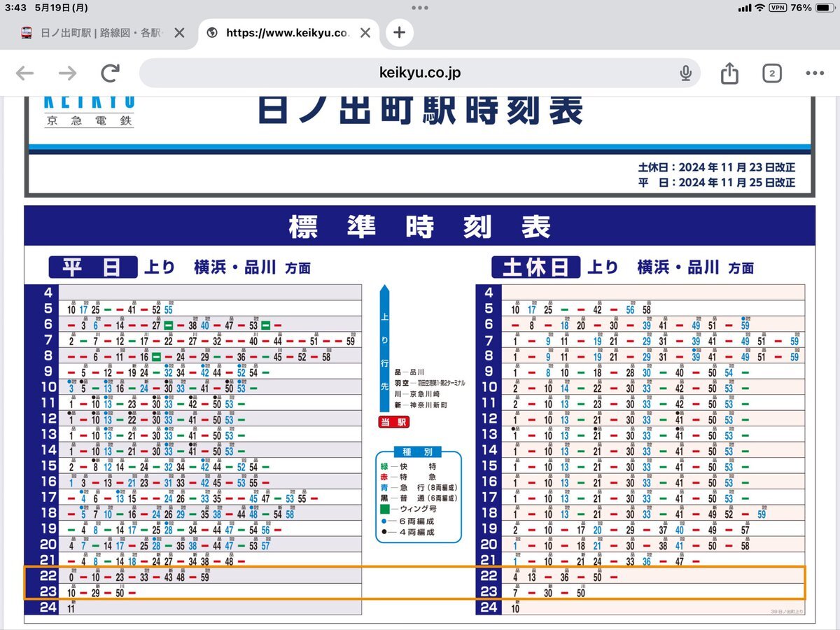Click the 平日 badge
The width and height of the screenshot is (840, 630).
[x=92, y=267]
